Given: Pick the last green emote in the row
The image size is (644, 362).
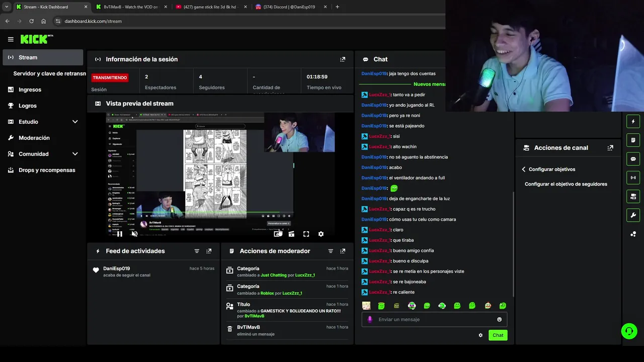Looking at the screenshot, I should point(503,306).
